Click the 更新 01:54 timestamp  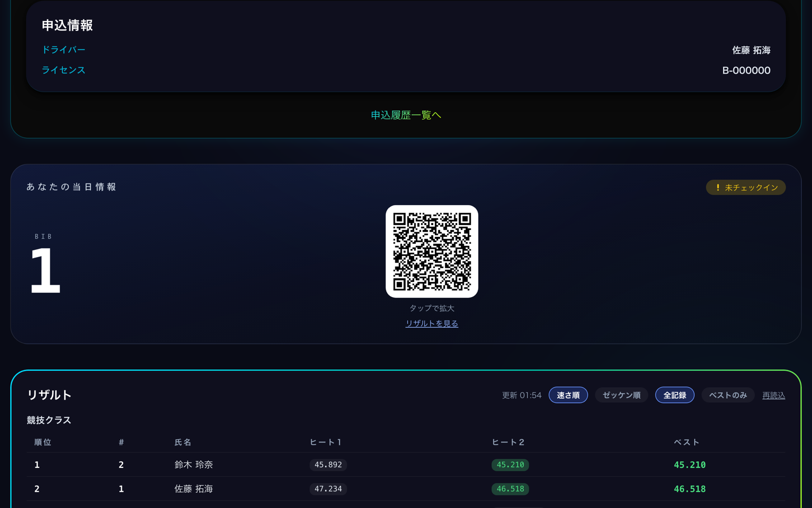(x=522, y=395)
